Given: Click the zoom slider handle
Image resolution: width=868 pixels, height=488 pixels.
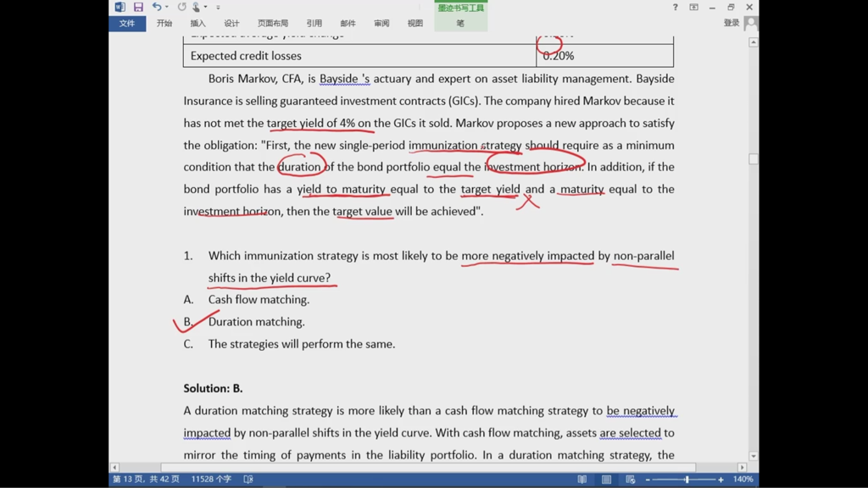Looking at the screenshot, I should [x=687, y=480].
